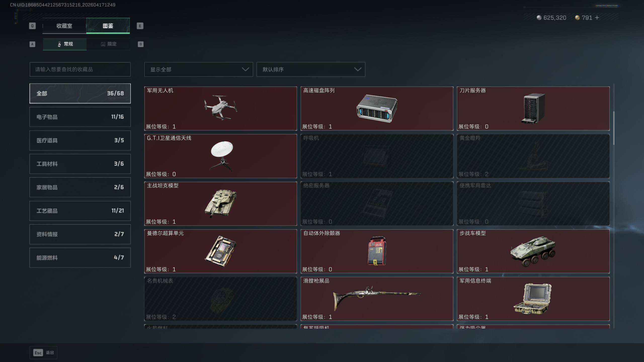This screenshot has height=362, width=644.
Task: Filter by 工艺藏品 category
Action: click(80, 211)
